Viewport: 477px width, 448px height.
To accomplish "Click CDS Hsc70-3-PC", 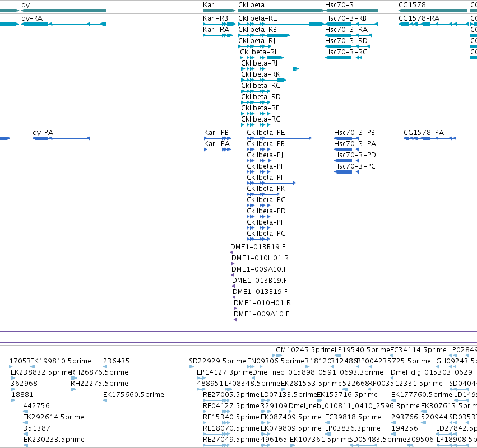I will (x=355, y=166).
